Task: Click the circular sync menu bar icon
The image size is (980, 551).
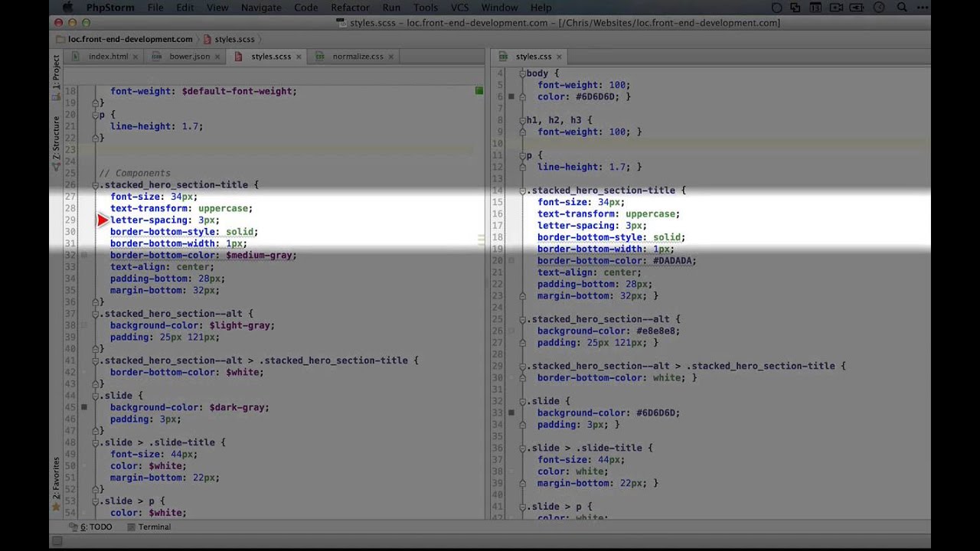Action: [776, 8]
